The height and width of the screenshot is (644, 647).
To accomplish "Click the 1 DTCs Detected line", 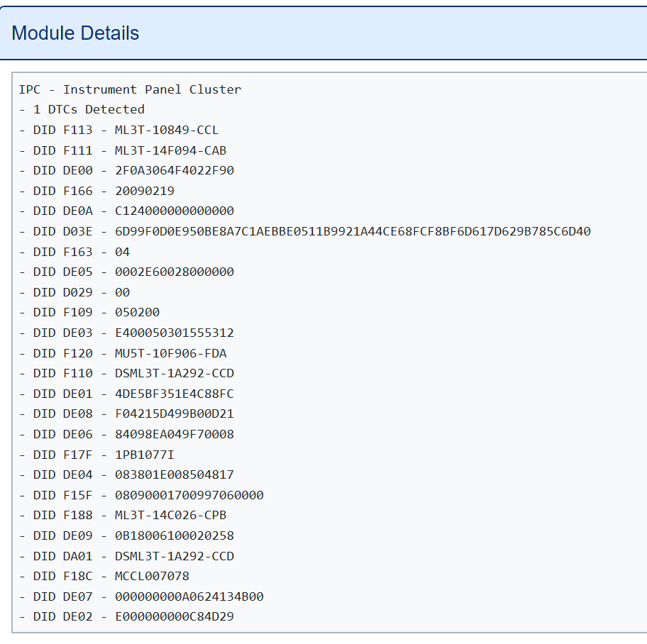I will coord(82,109).
